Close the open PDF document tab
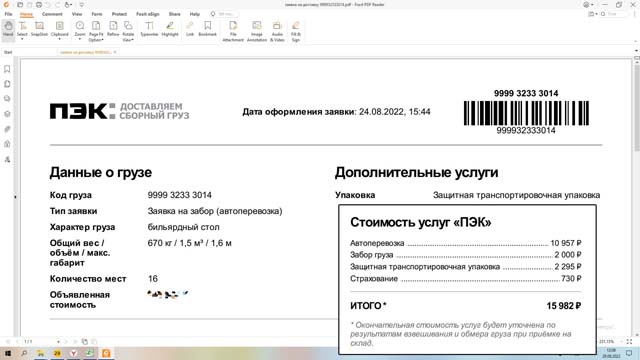This screenshot has height=360, width=640. coord(115,52)
